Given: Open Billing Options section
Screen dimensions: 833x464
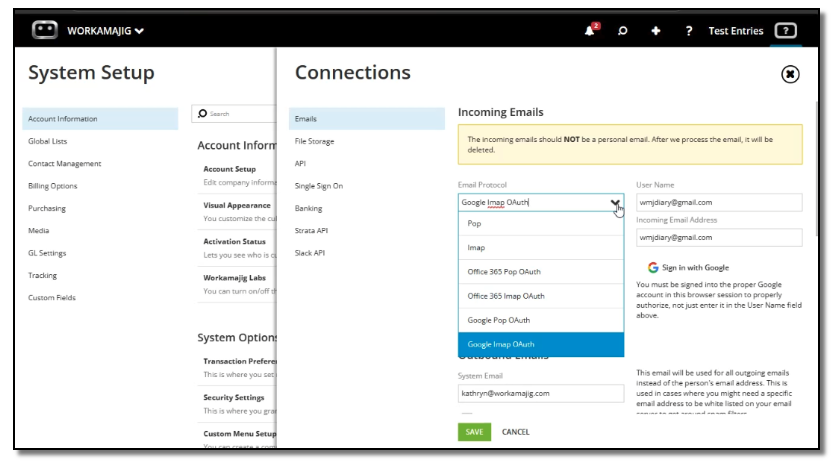Looking at the screenshot, I should tap(53, 185).
